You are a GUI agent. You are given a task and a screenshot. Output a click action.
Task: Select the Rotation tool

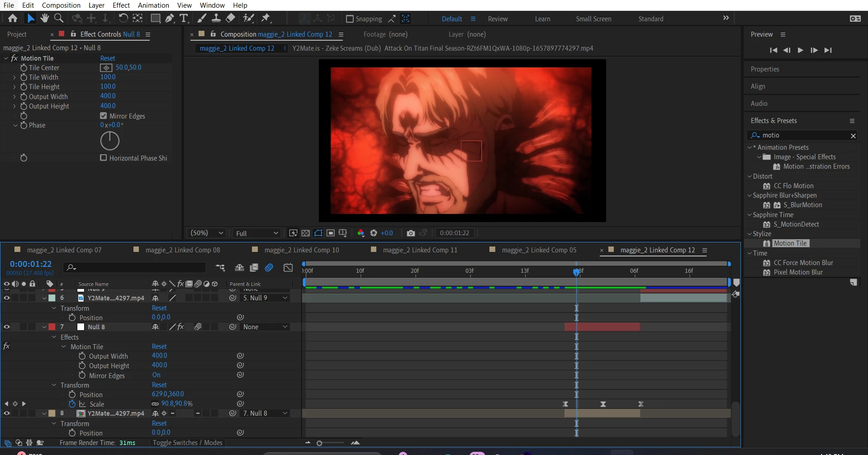tap(123, 18)
